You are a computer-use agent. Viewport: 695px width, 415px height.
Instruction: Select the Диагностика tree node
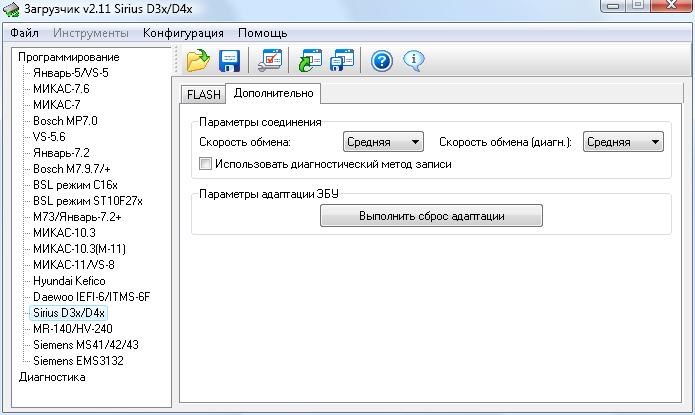pos(52,377)
